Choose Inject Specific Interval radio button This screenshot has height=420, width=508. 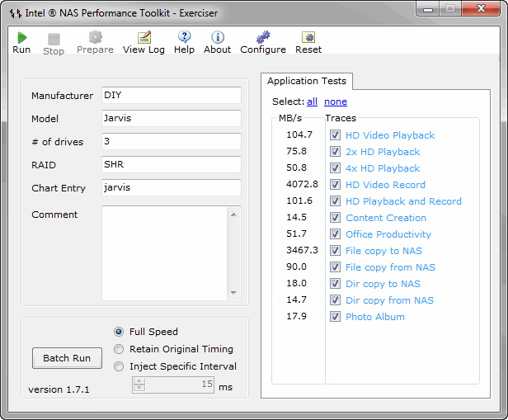click(x=120, y=366)
